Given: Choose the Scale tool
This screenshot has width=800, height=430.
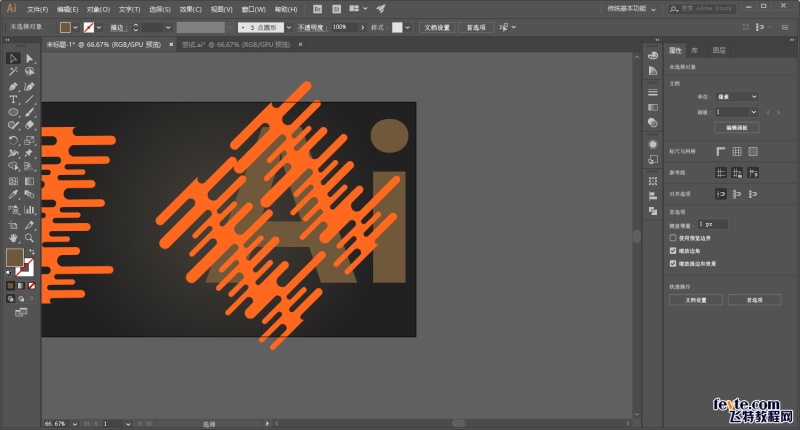Looking at the screenshot, I should pos(30,140).
